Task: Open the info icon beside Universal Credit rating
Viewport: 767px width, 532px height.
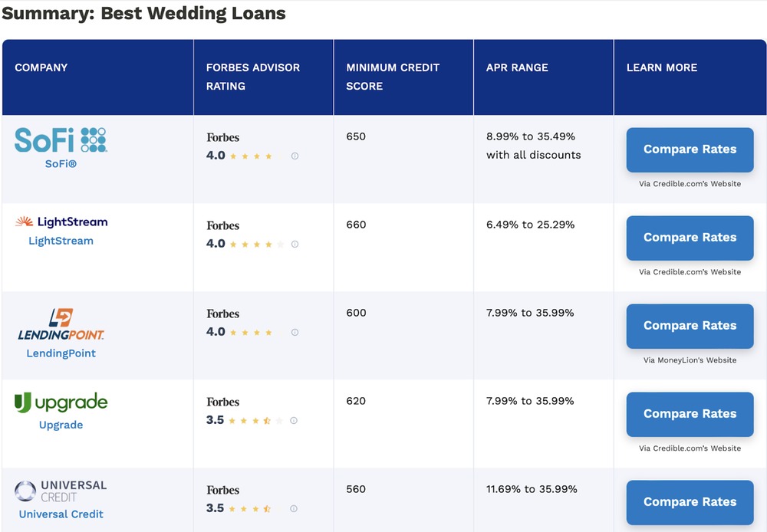Action: click(x=294, y=508)
